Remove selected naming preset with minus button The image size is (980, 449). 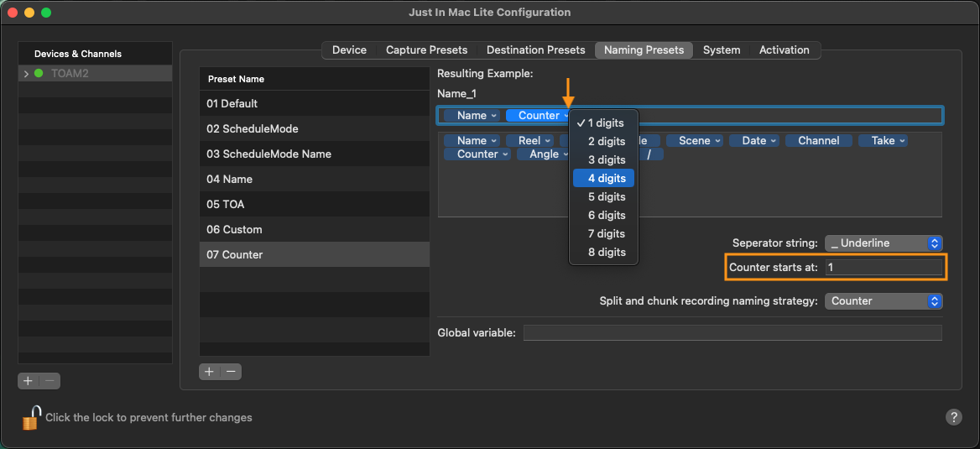[x=231, y=372]
